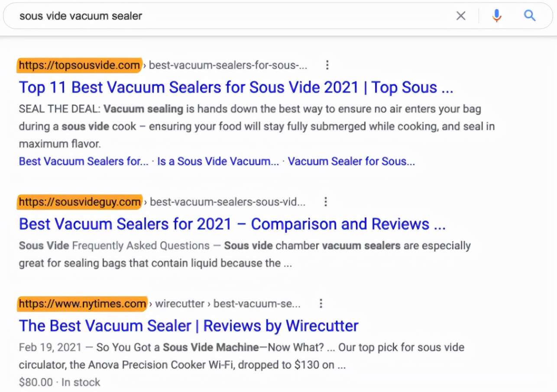The width and height of the screenshot is (557, 392).
Task: Open three-dot menu for sousvideguy.com result
Action: pyautogui.click(x=326, y=202)
